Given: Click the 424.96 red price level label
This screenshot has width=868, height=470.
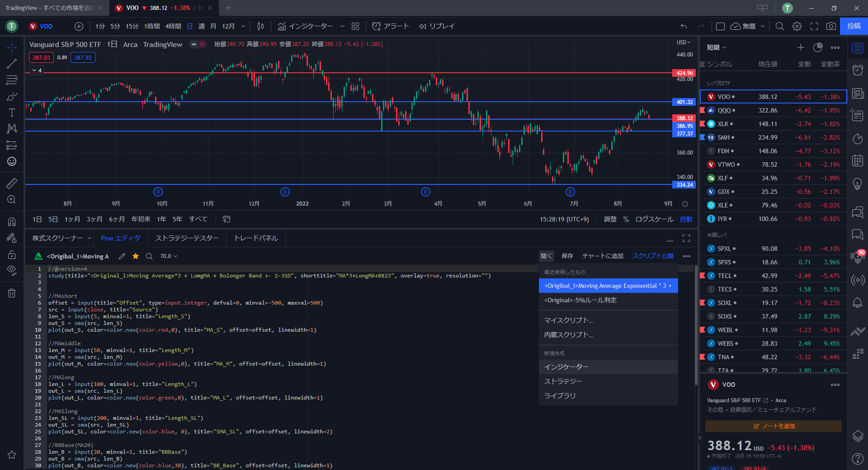Looking at the screenshot, I should [x=684, y=73].
